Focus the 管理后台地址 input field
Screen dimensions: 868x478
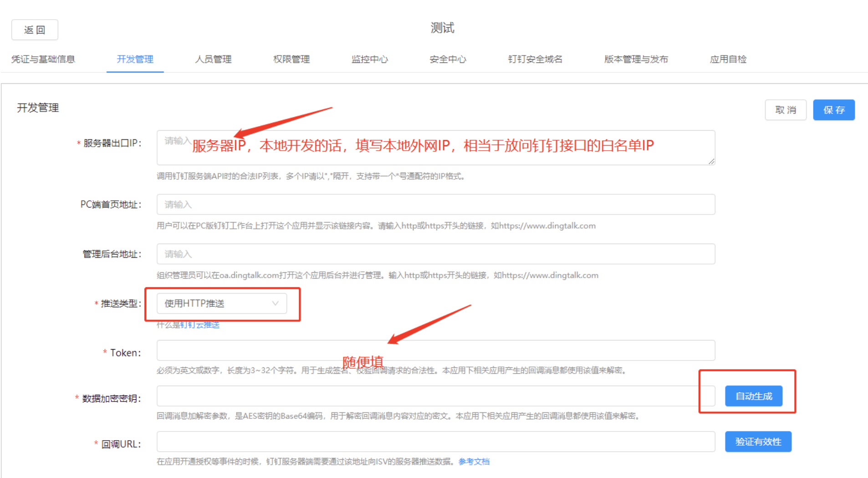coord(436,254)
